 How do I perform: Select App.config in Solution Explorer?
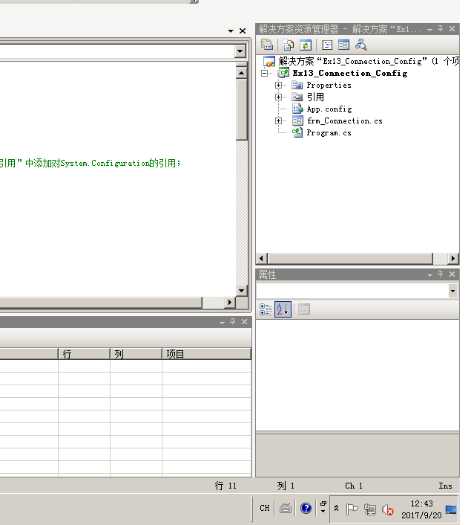(x=329, y=109)
